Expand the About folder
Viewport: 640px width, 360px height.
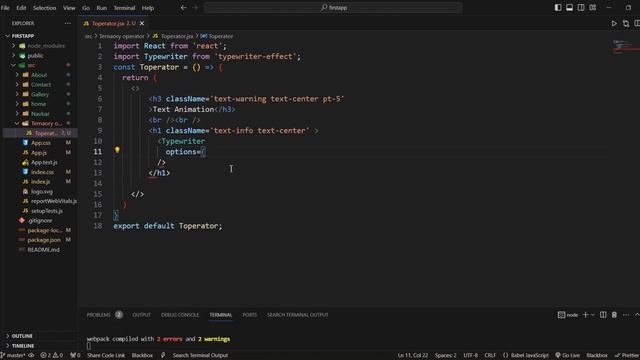pyautogui.click(x=17, y=75)
